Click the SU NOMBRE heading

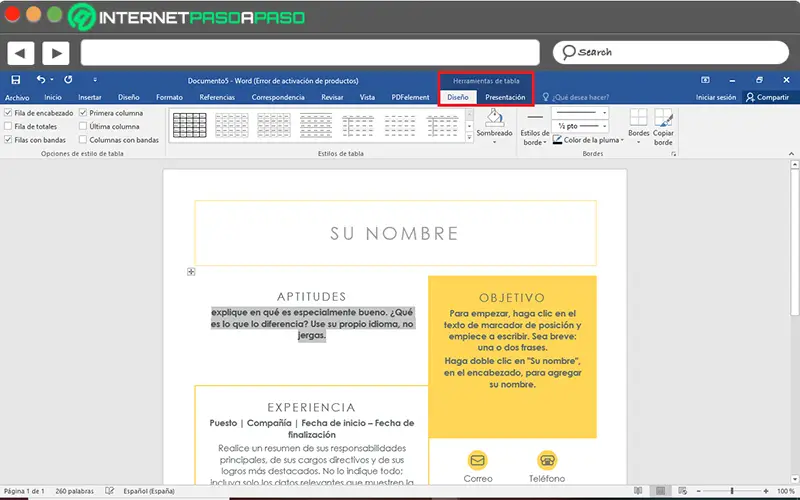pyautogui.click(x=395, y=234)
